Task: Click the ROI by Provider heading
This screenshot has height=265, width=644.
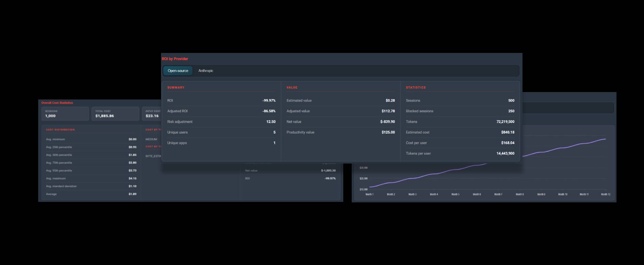Action: pos(175,59)
